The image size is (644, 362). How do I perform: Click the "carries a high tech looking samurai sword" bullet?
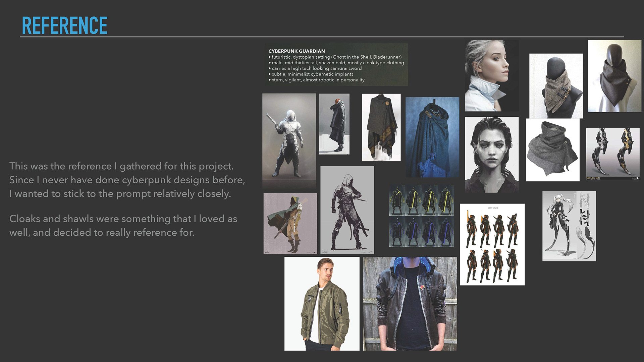(x=315, y=68)
